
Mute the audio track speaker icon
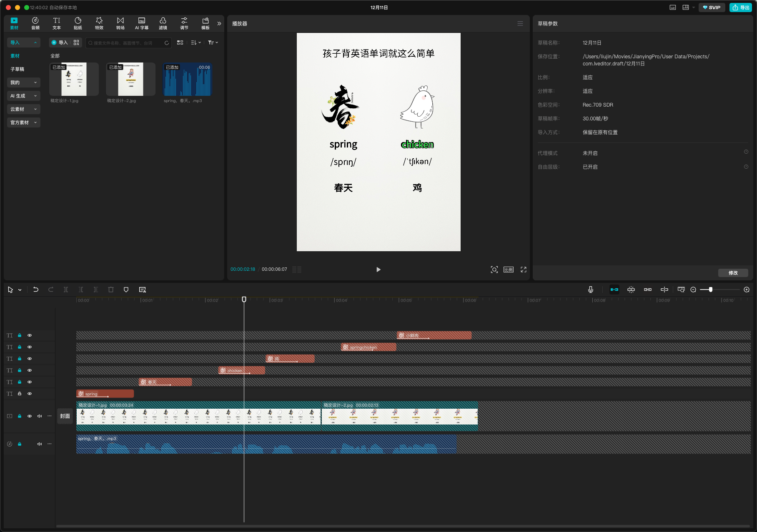tap(40, 444)
